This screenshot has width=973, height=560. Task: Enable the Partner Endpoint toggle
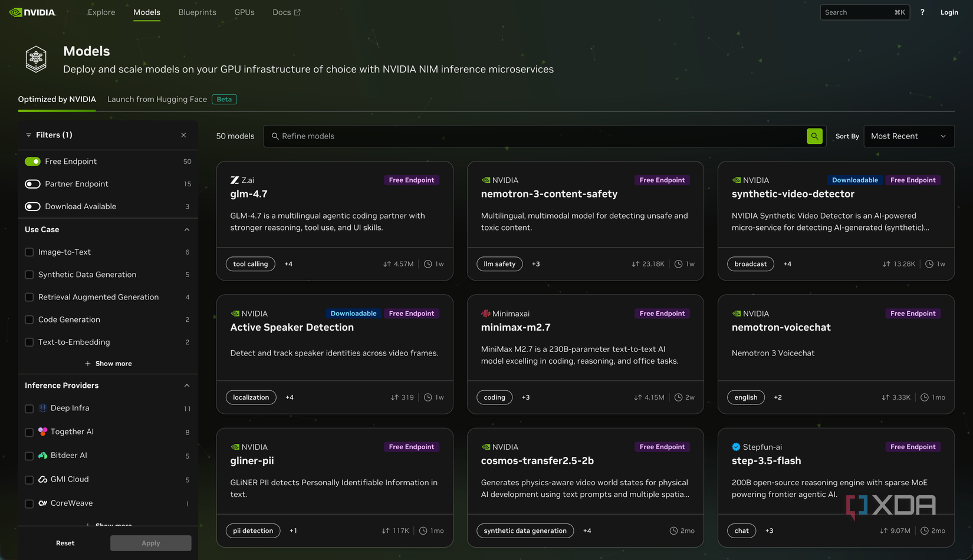tap(32, 184)
